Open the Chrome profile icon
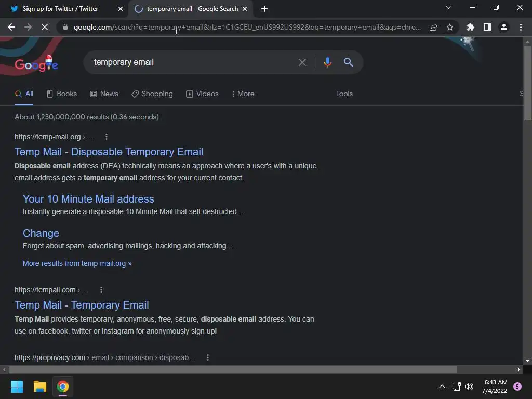Image resolution: width=532 pixels, height=399 pixels. tap(504, 27)
